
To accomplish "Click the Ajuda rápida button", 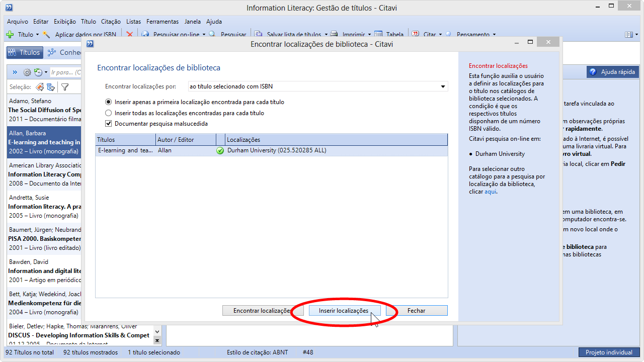I will pyautogui.click(x=613, y=72).
